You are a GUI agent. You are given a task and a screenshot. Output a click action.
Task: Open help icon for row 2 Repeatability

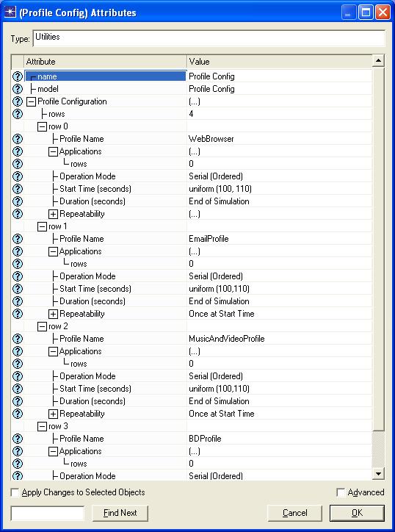click(18, 414)
